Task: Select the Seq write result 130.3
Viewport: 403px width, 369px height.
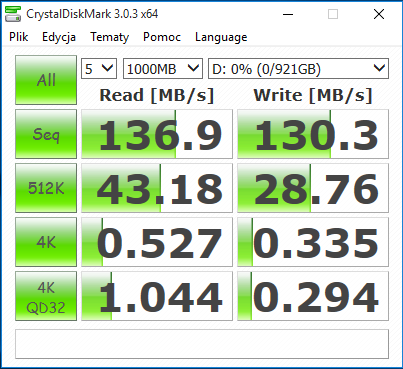Action: pyautogui.click(x=313, y=134)
